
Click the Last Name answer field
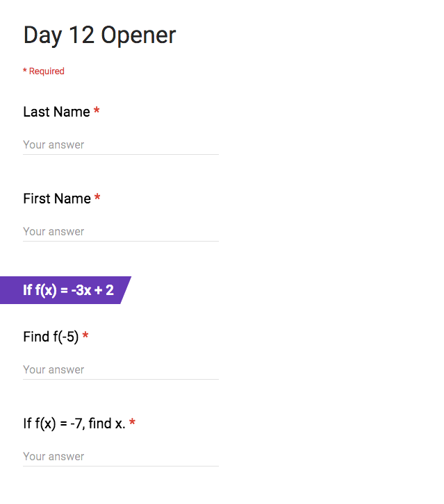pos(120,145)
